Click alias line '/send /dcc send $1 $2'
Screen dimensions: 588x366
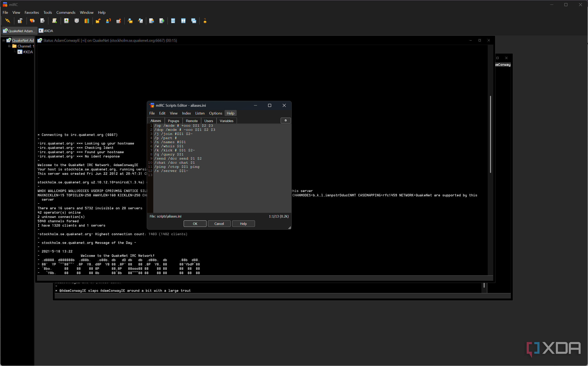click(178, 158)
